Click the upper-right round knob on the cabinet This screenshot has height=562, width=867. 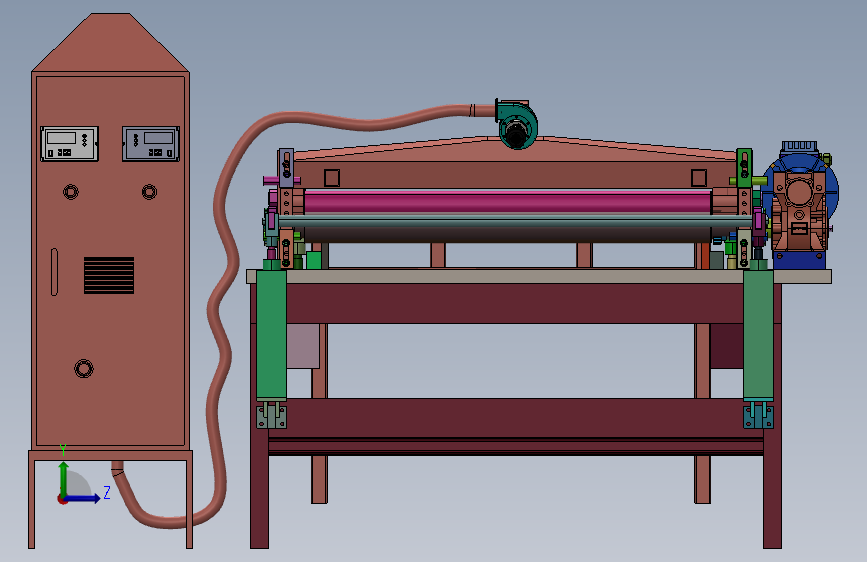(x=149, y=192)
